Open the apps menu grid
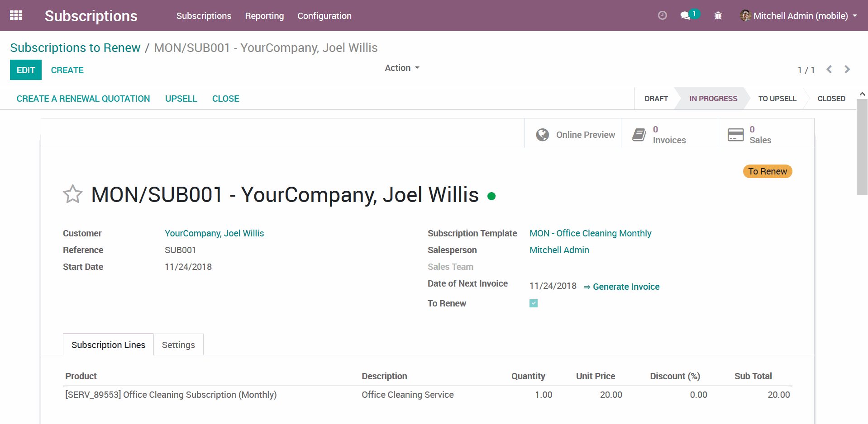This screenshot has width=868, height=424. pyautogui.click(x=16, y=15)
